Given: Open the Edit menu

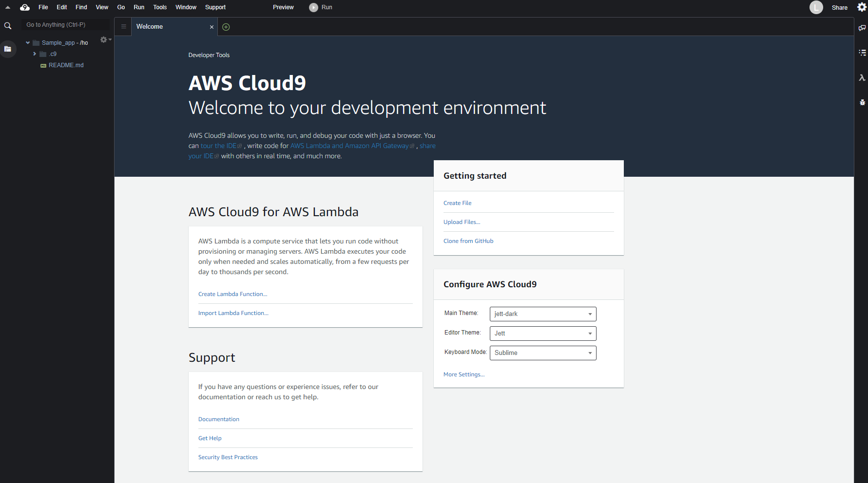Looking at the screenshot, I should point(61,7).
